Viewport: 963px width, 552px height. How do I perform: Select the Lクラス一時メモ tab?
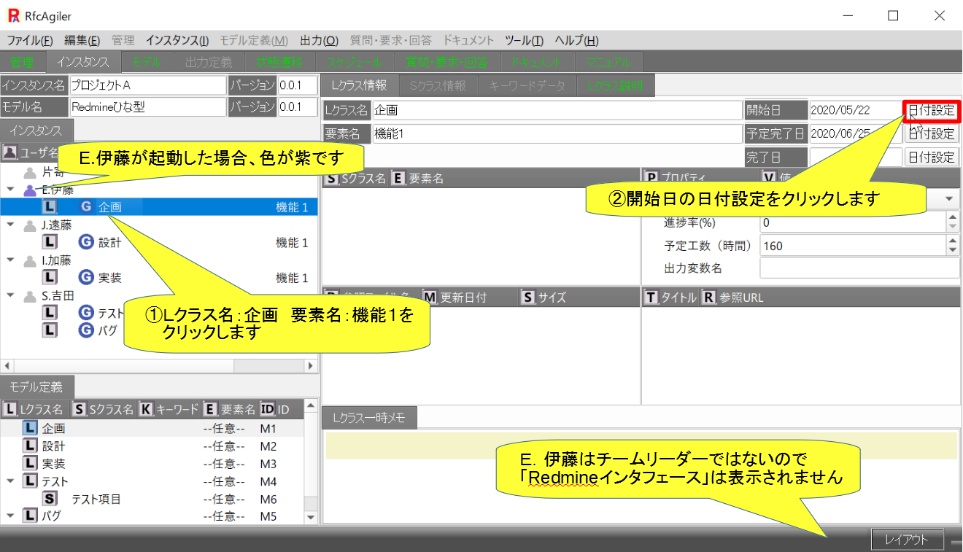(x=369, y=418)
